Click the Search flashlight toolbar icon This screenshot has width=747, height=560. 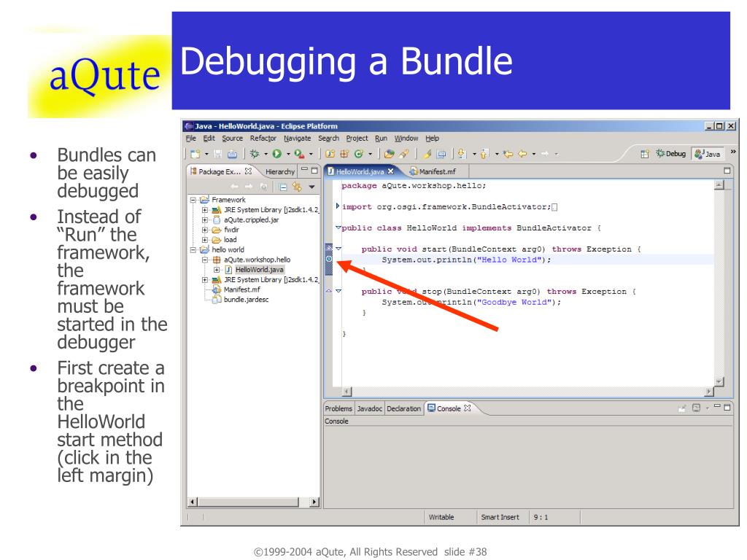(x=403, y=154)
